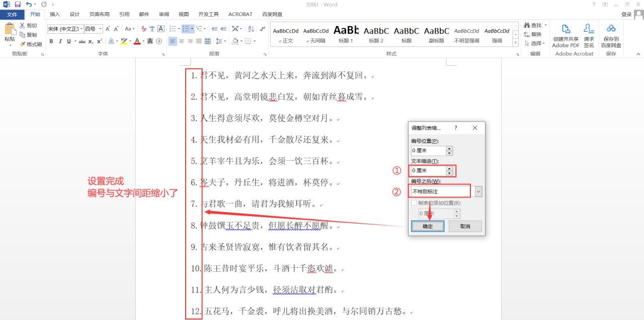Switch to the ACROBAT tab
This screenshot has height=320, width=644.
(x=240, y=14)
